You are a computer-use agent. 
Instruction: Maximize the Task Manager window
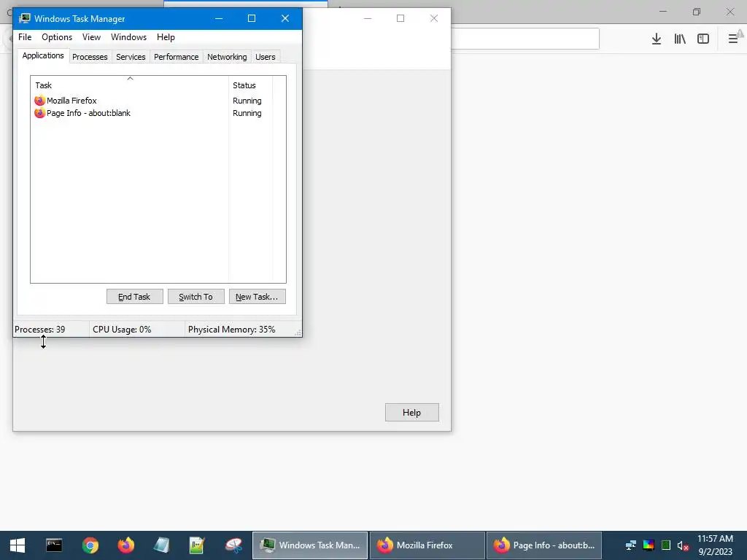[x=252, y=18]
